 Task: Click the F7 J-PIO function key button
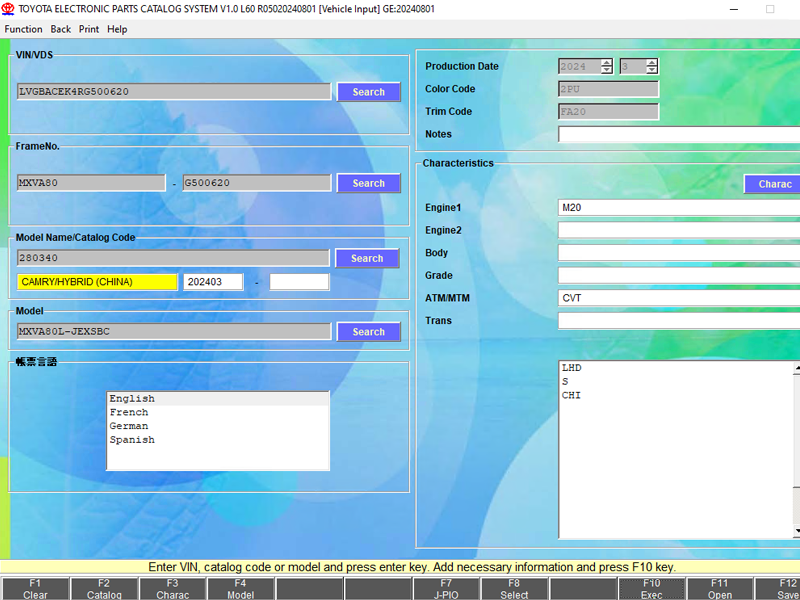(x=446, y=589)
